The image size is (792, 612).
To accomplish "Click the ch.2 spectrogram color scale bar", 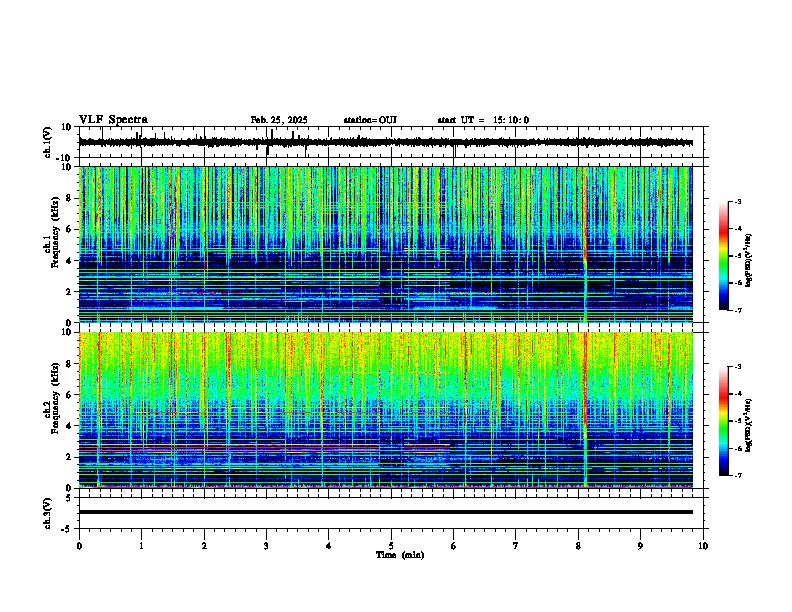I will coord(724,421).
